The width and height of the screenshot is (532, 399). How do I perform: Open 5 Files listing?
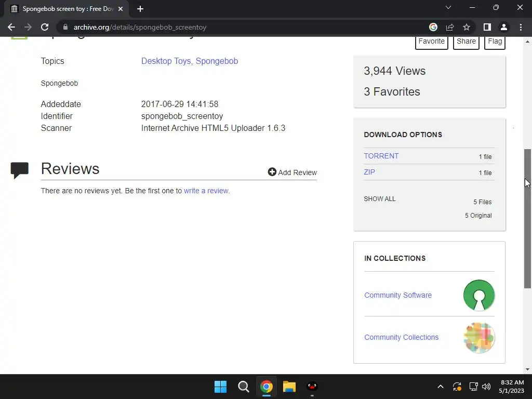(483, 202)
